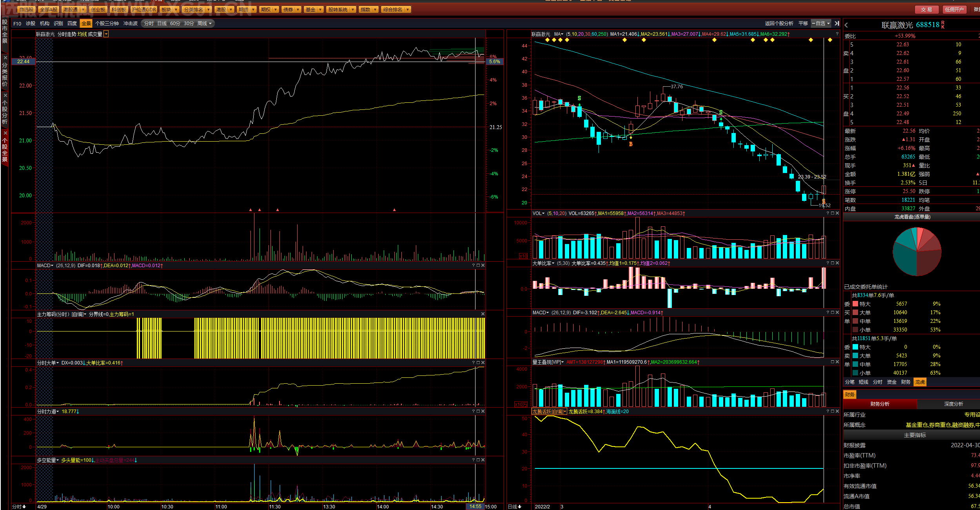Open the 龙腾活跃[自编] indicator dropdown

click(549, 412)
